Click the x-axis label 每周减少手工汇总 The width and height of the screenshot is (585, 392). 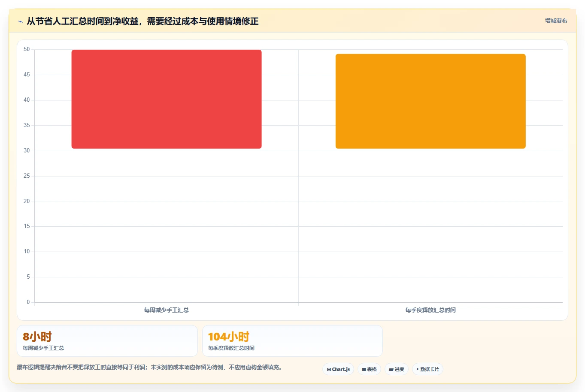click(x=167, y=310)
